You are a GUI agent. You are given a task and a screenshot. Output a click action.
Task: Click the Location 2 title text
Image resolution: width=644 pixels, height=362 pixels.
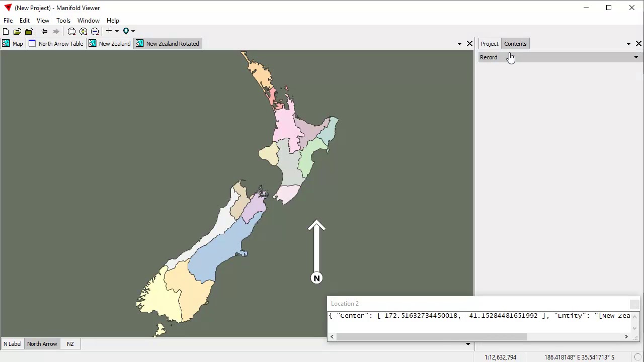345,304
